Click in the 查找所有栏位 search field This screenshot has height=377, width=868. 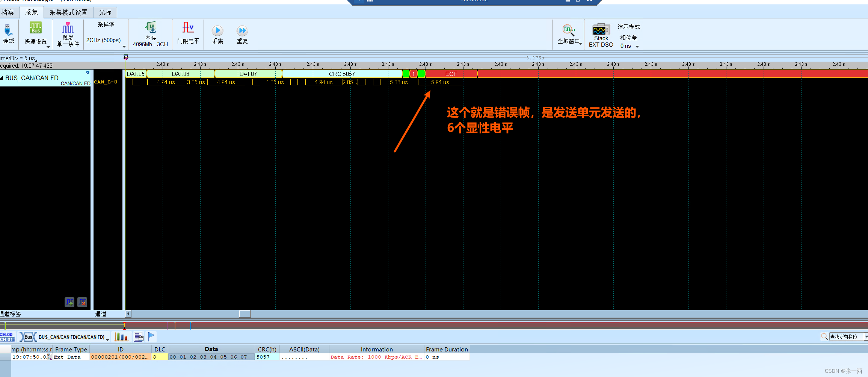[x=846, y=337]
